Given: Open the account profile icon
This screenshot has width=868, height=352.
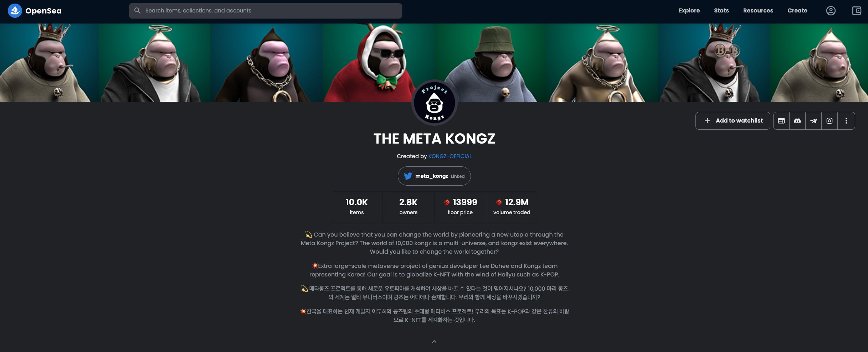Looking at the screenshot, I should 831,11.
